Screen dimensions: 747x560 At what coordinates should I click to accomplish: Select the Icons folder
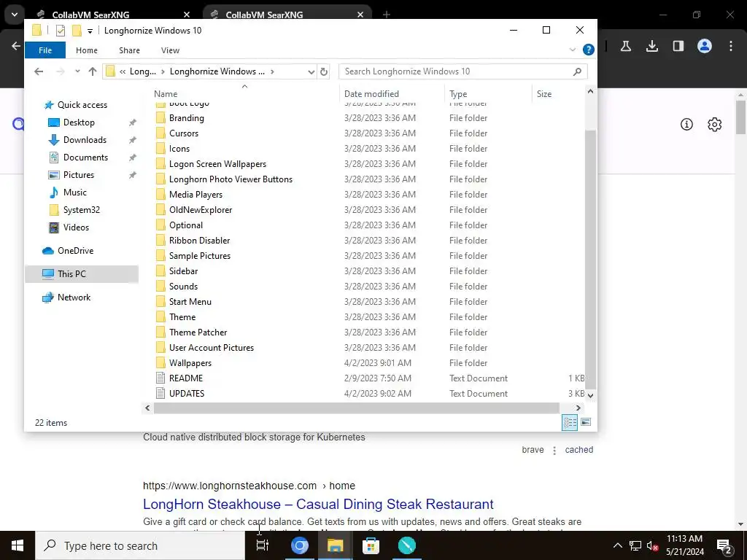[x=179, y=149]
